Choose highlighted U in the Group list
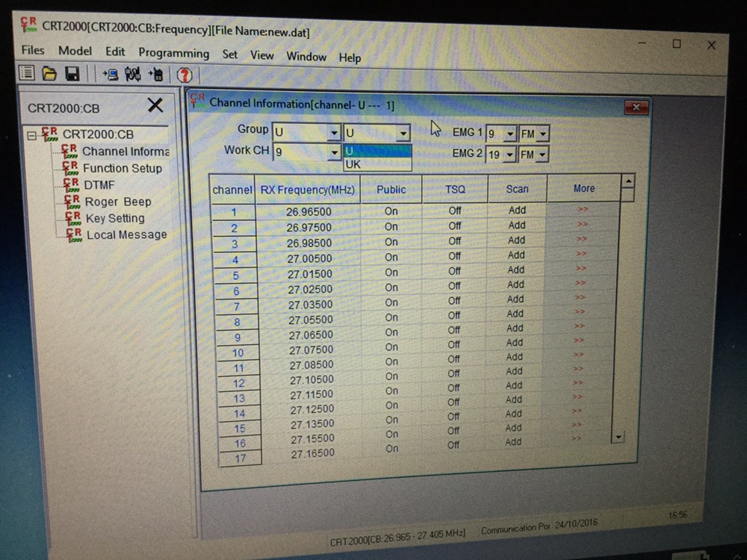 pos(377,151)
